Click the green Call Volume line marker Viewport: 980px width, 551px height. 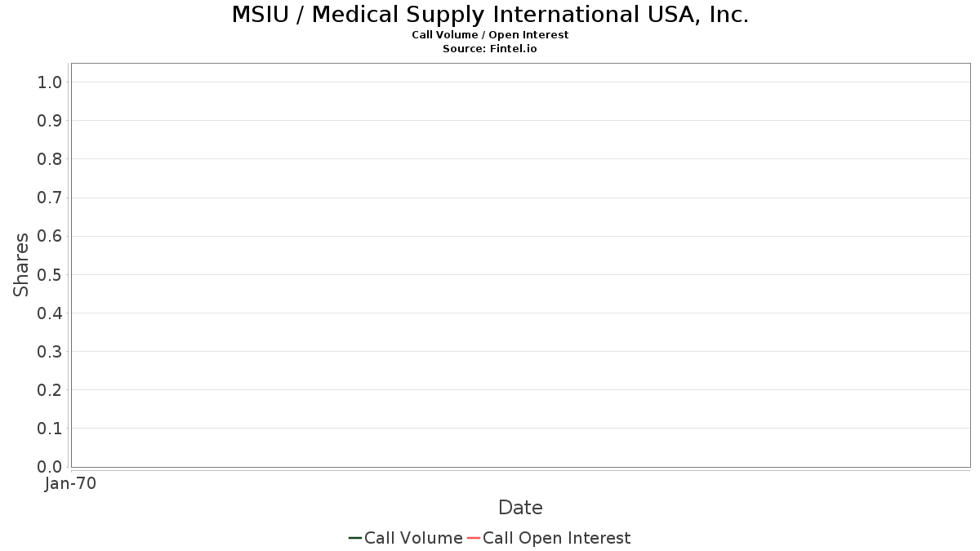point(355,538)
